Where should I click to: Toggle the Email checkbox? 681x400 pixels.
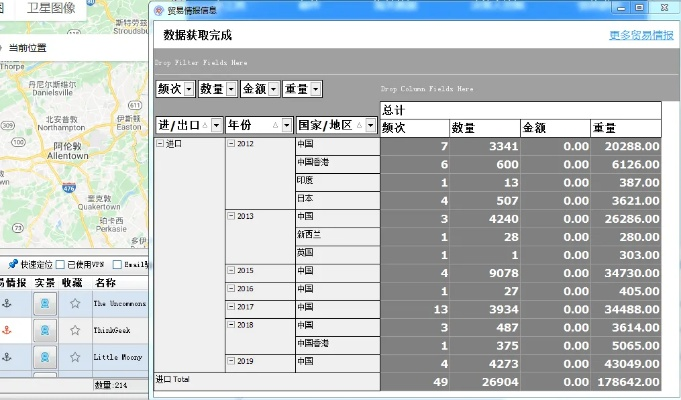tap(118, 265)
